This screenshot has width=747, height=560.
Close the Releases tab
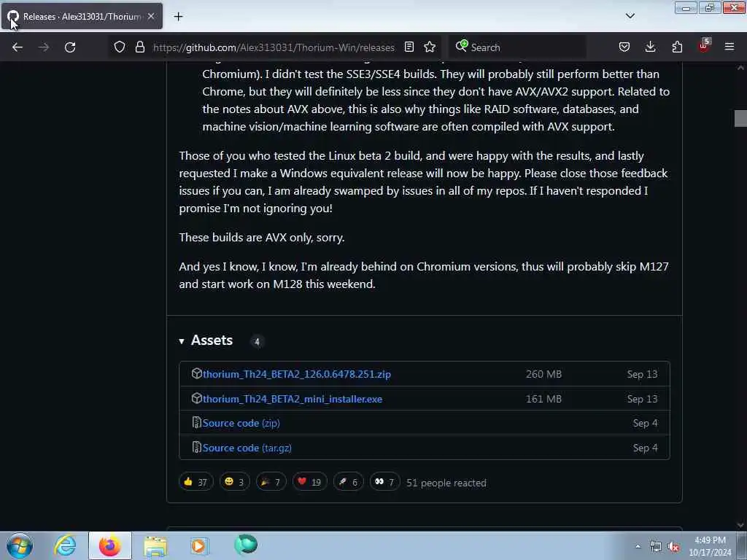151,16
